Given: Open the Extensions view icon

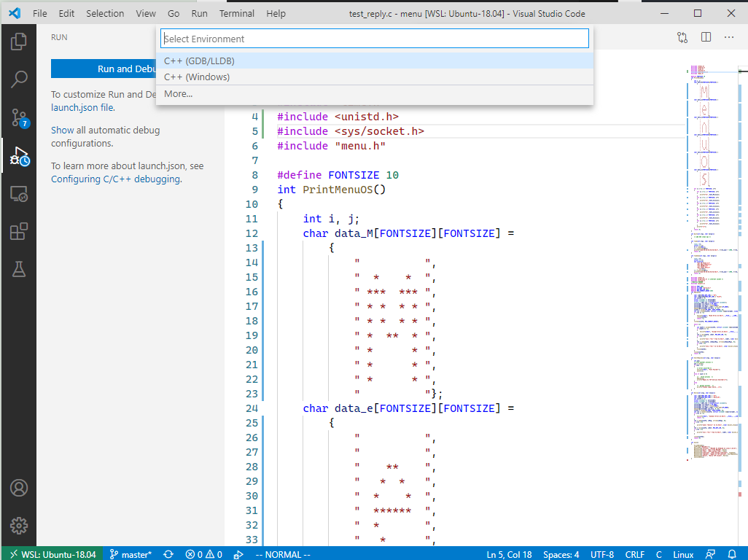Looking at the screenshot, I should pos(19,232).
